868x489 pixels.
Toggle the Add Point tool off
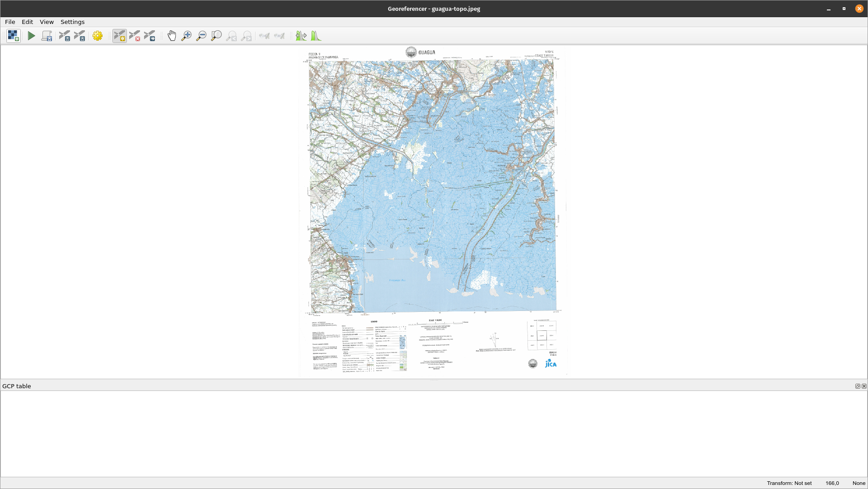120,35
